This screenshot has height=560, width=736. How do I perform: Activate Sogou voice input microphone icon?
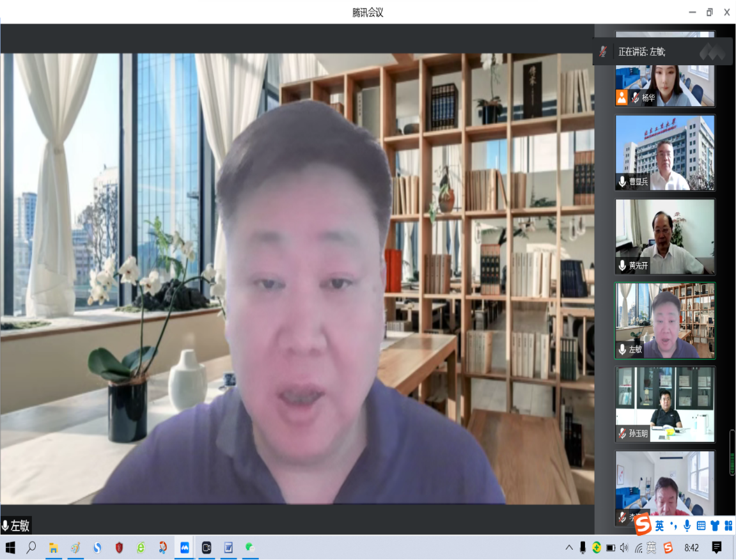pyautogui.click(x=687, y=525)
